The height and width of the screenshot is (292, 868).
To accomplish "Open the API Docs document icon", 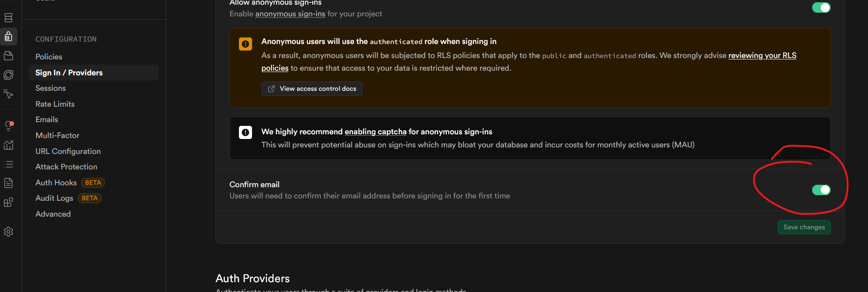I will (x=8, y=183).
